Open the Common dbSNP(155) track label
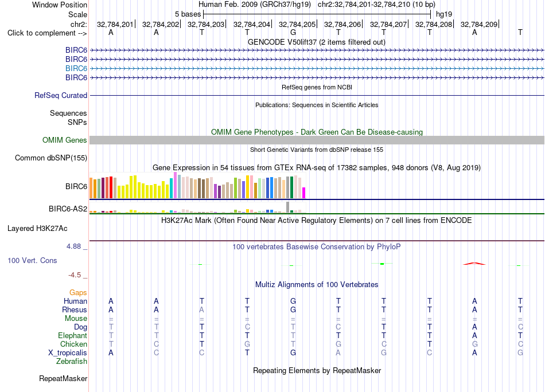Screen dimensions: 545x392 coord(50,158)
